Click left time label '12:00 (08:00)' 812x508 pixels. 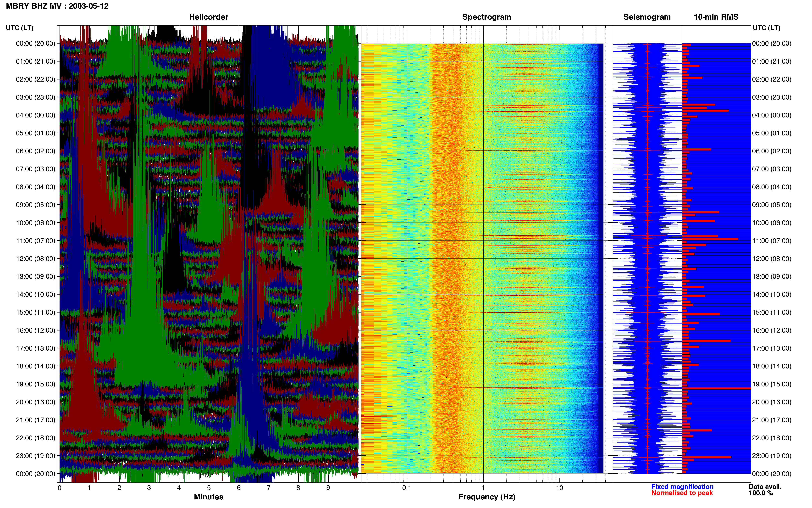coord(36,259)
